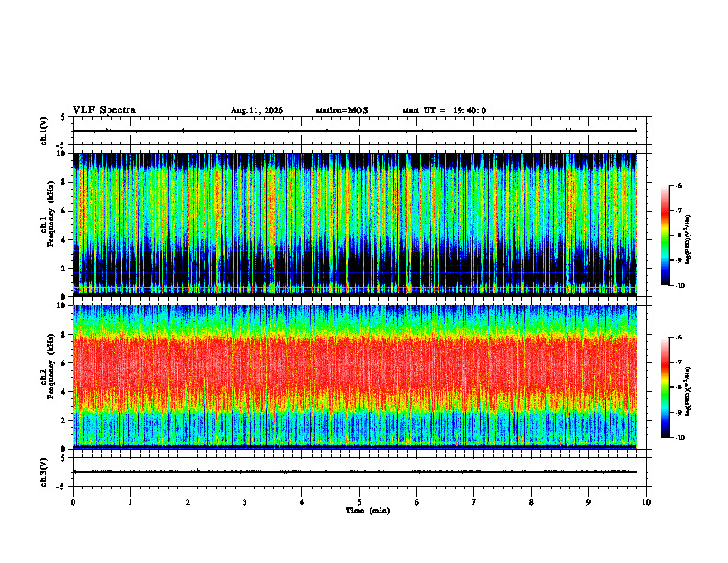This screenshot has width=728, height=563.
Task: Click the ch.2 spectrogram color scale bar
Action: [x=665, y=387]
